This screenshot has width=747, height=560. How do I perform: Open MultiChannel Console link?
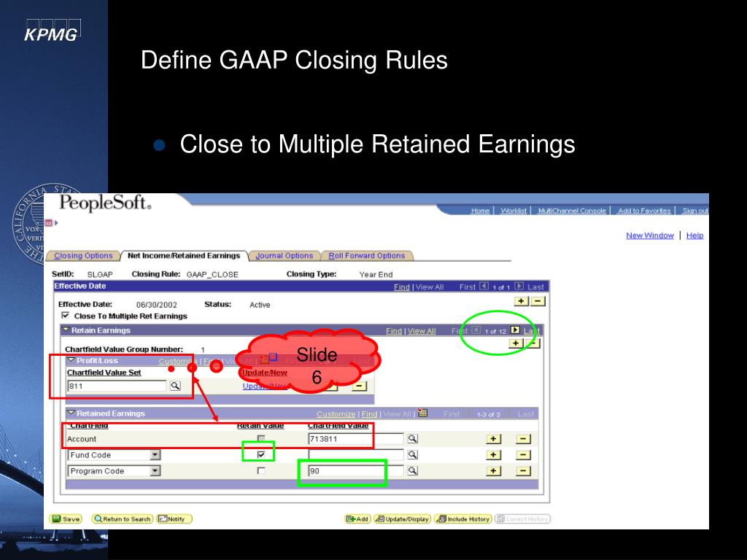[x=572, y=211]
